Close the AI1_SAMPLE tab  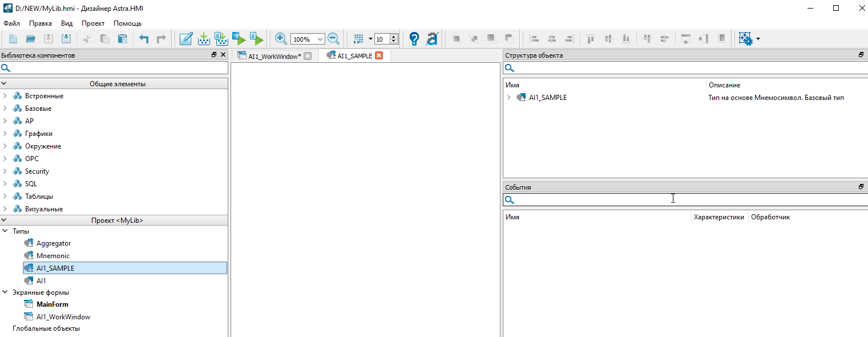pyautogui.click(x=379, y=56)
